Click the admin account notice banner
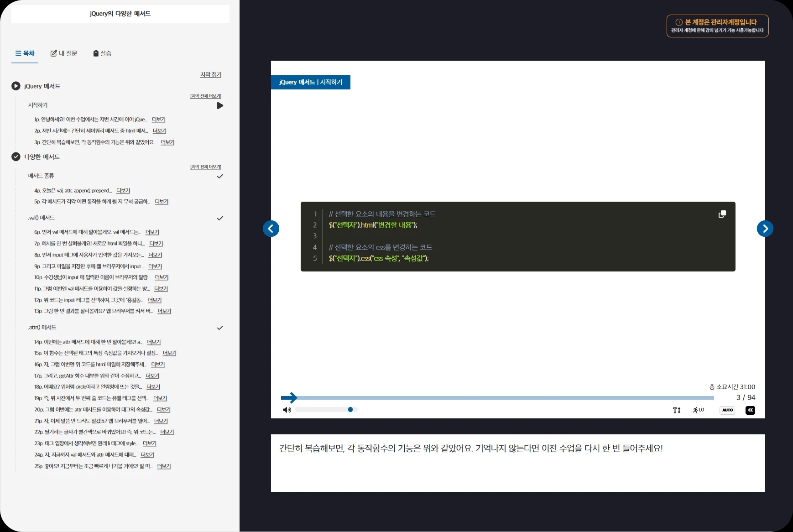 pos(717,26)
